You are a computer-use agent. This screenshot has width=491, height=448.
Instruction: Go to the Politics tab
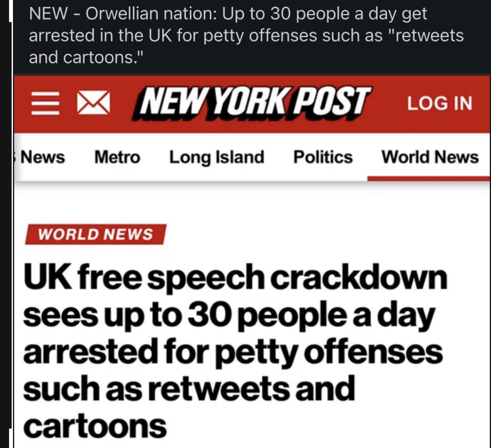tap(323, 157)
